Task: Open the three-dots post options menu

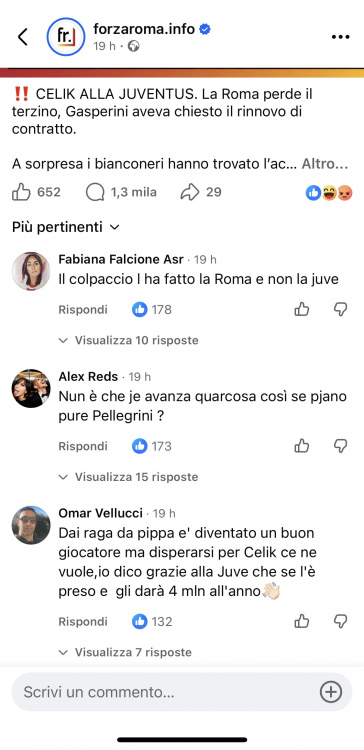Action: tap(341, 37)
